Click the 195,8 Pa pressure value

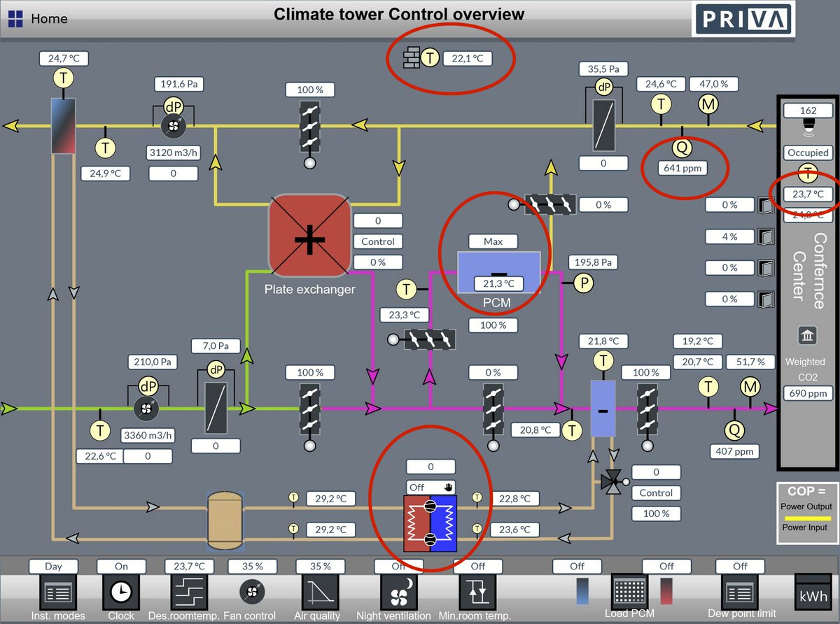coord(594,262)
